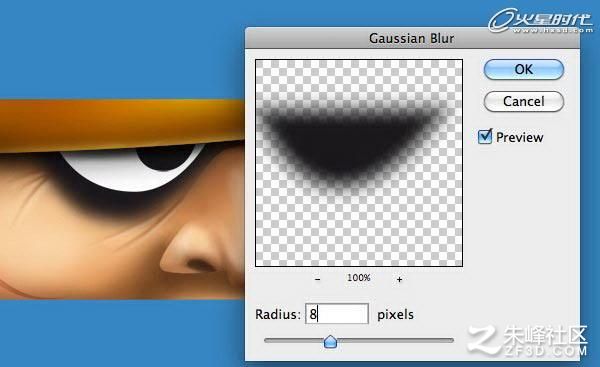Zoom out the blur preview with minus
The width and height of the screenshot is (600, 367).
[317, 279]
